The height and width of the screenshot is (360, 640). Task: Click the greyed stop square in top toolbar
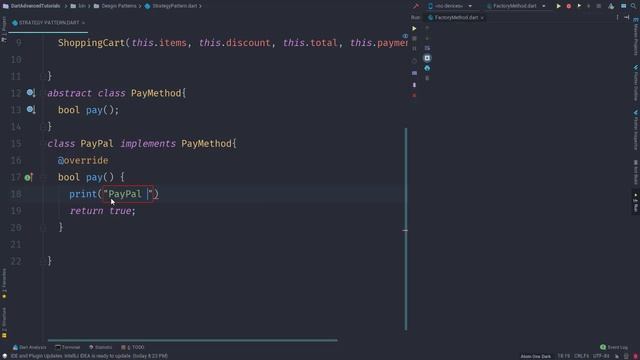click(x=599, y=6)
